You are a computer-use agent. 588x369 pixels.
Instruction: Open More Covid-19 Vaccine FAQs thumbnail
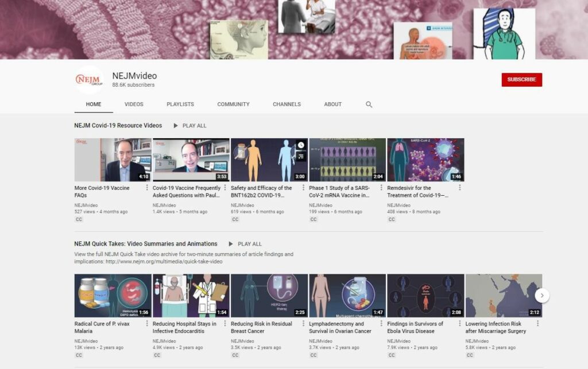coord(113,160)
